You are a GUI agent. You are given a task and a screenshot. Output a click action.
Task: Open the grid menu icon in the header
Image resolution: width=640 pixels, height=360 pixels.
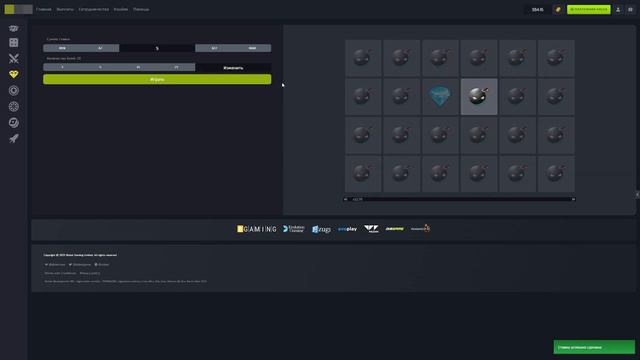coord(630,9)
